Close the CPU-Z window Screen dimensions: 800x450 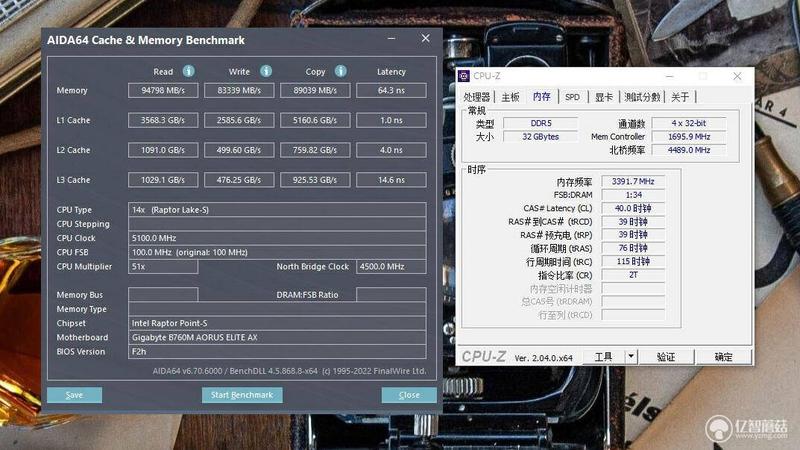[737, 76]
